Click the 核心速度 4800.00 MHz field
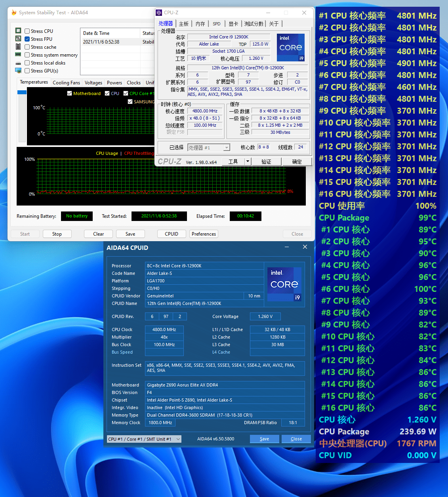The height and width of the screenshot is (497, 448). click(x=205, y=111)
